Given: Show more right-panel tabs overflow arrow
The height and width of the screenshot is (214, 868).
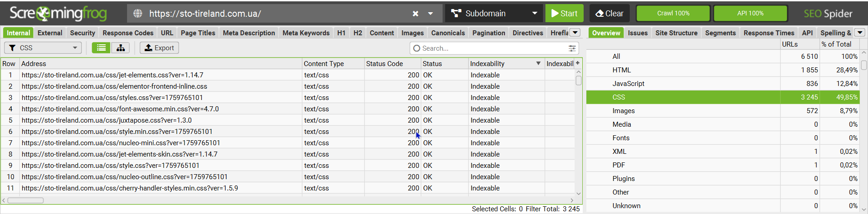Looking at the screenshot, I should 860,33.
